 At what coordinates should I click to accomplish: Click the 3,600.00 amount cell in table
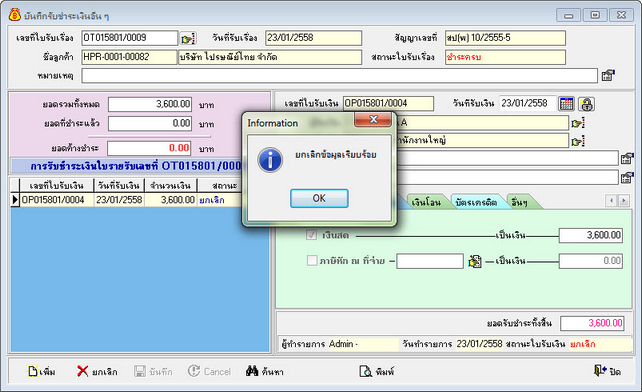coord(170,200)
